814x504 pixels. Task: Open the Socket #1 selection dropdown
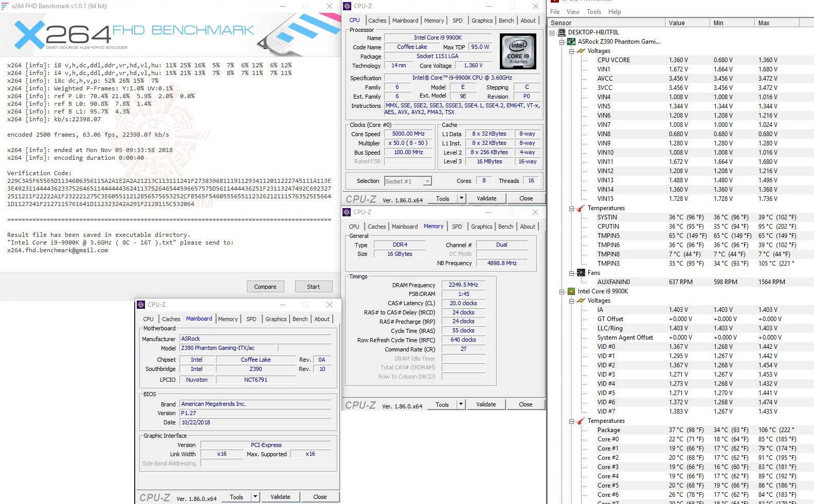427,181
